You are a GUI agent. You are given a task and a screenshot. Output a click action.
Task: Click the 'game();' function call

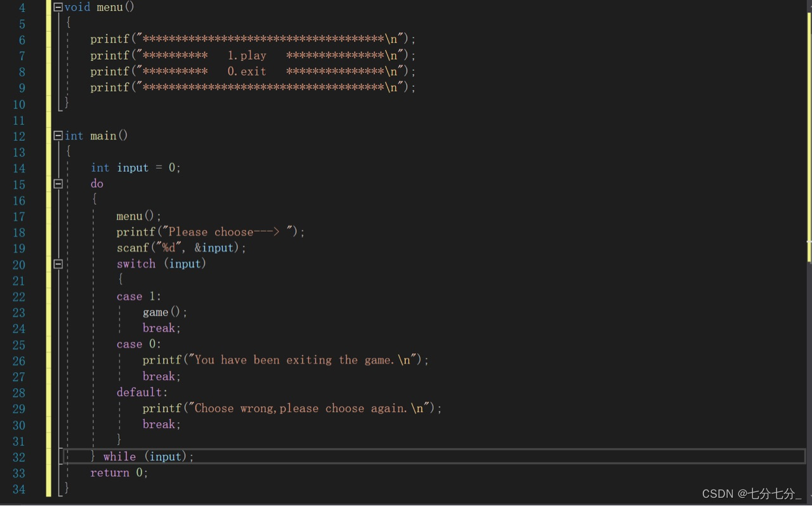(165, 312)
